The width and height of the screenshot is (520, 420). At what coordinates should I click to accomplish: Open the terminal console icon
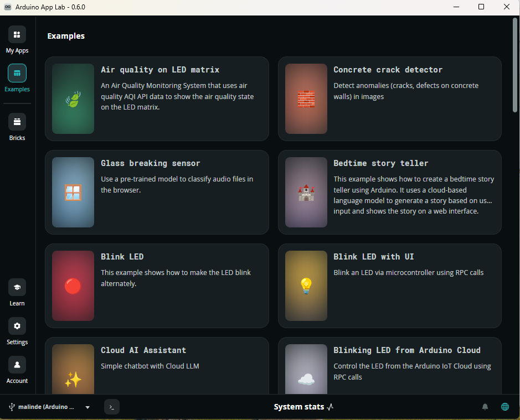pos(112,407)
